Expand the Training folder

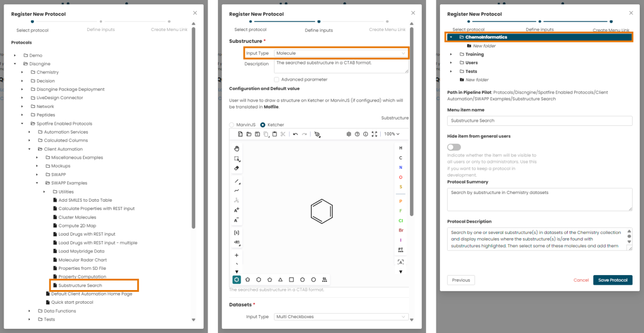tap(451, 54)
